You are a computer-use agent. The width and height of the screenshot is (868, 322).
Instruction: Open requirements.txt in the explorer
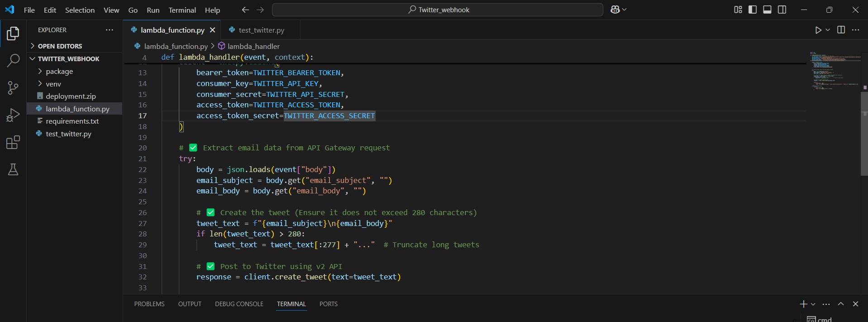click(72, 121)
